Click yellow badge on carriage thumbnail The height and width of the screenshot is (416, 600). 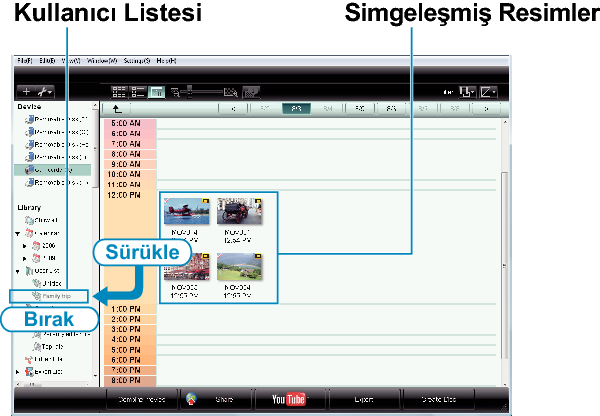[258, 201]
